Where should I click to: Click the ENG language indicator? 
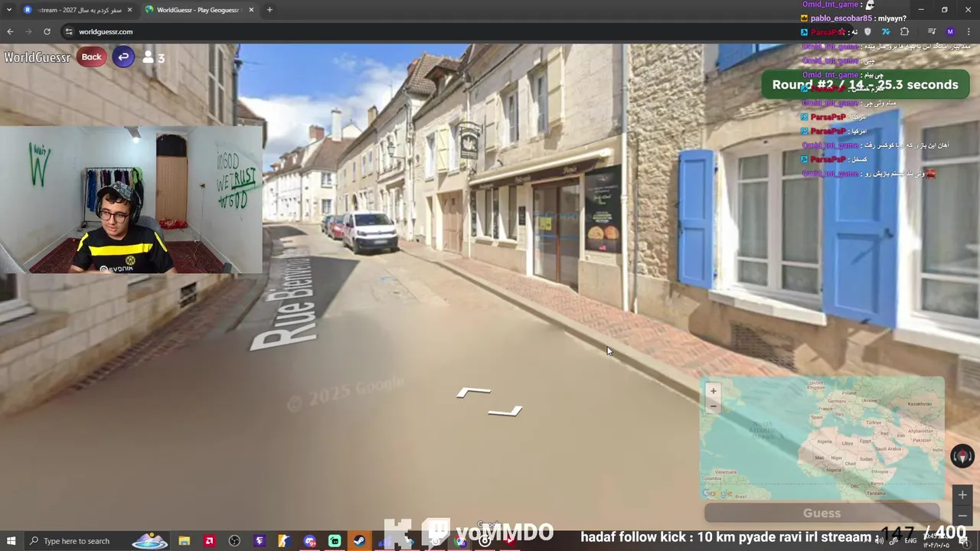click(910, 541)
